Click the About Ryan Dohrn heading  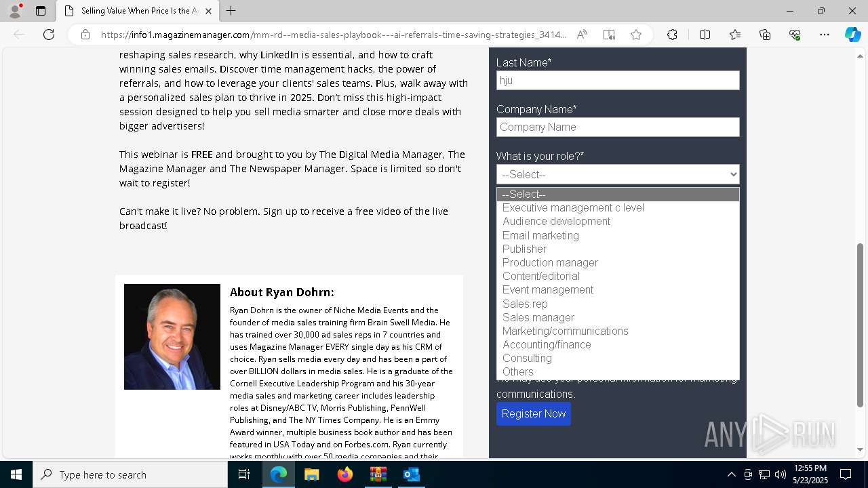[282, 292]
